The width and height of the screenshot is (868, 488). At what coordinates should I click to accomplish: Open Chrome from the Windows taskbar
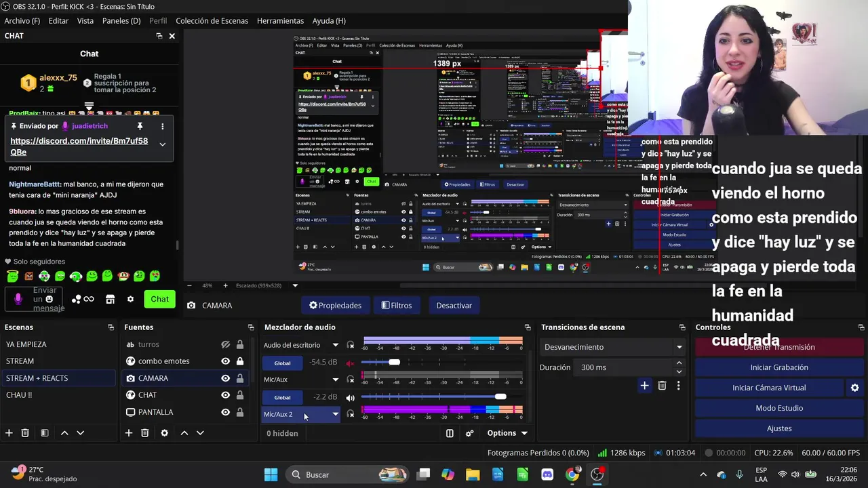click(572, 474)
